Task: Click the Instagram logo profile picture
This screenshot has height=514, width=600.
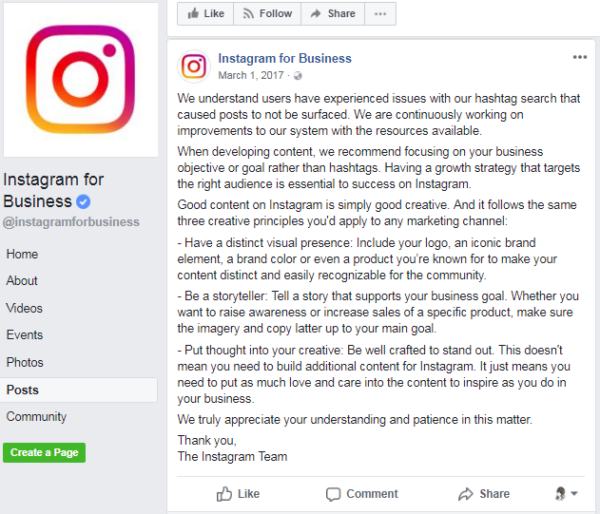Action: (79, 79)
